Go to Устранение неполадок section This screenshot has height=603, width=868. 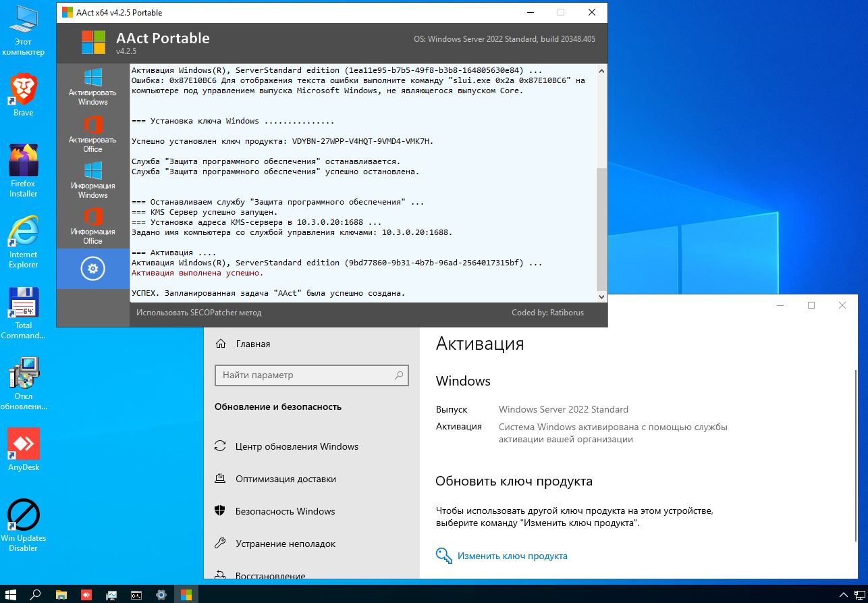[285, 544]
